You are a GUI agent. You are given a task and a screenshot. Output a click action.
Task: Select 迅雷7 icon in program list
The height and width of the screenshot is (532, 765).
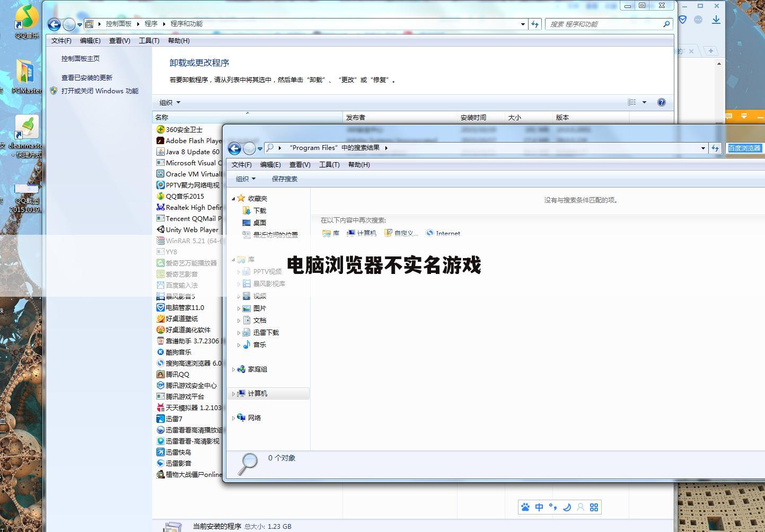point(161,419)
